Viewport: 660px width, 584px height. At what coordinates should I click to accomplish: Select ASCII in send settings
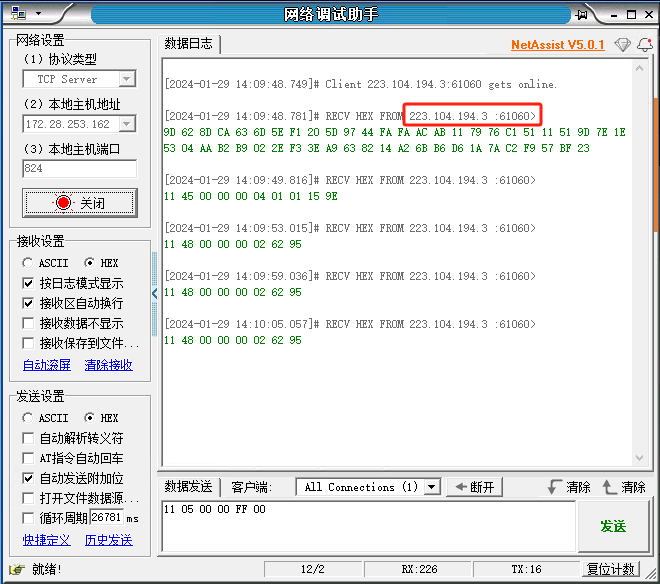[45, 418]
